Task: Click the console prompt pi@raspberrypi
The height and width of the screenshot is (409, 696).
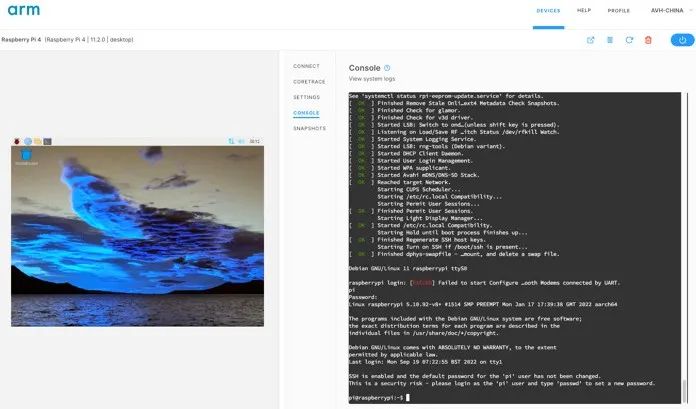Action: tap(376, 397)
